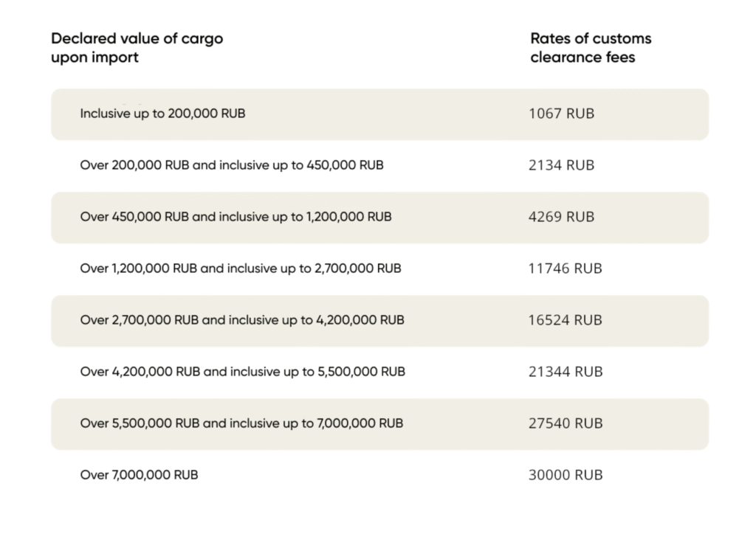Click the 21344 RUB fee value

(x=565, y=372)
